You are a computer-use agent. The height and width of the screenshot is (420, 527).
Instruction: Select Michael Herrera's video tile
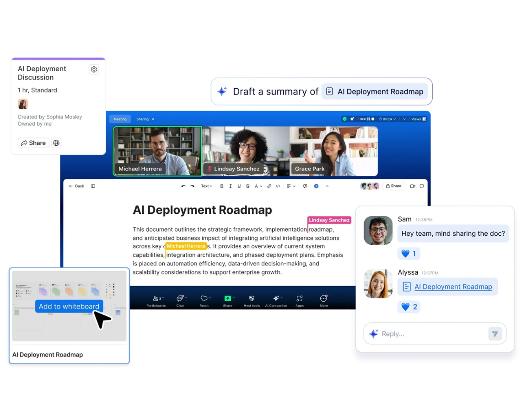(x=158, y=151)
